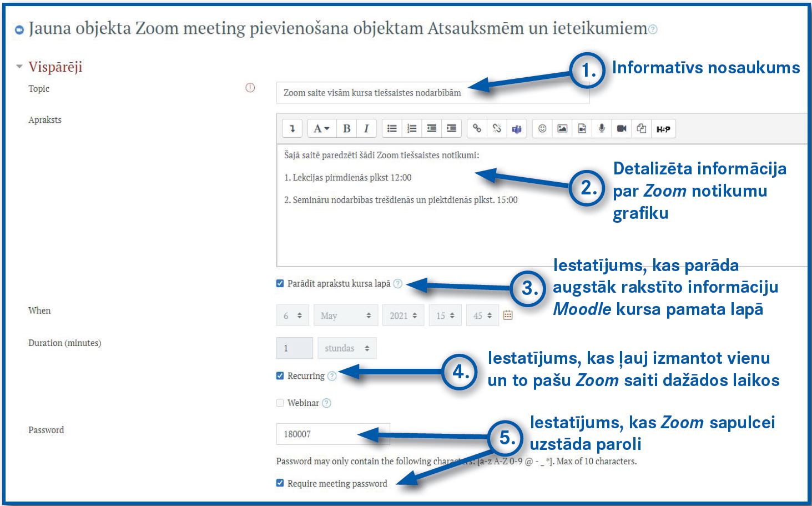
Task: Insert a bulleted unordered list
Action: 392,129
